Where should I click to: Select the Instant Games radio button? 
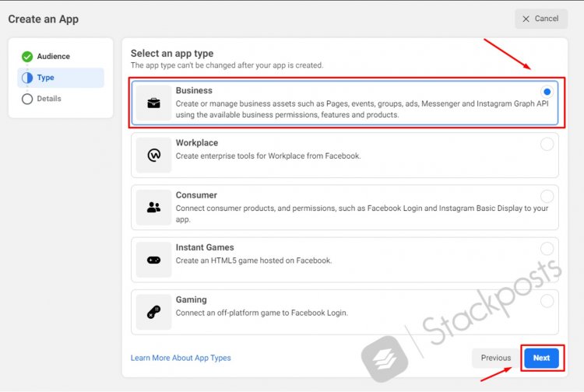click(x=547, y=249)
